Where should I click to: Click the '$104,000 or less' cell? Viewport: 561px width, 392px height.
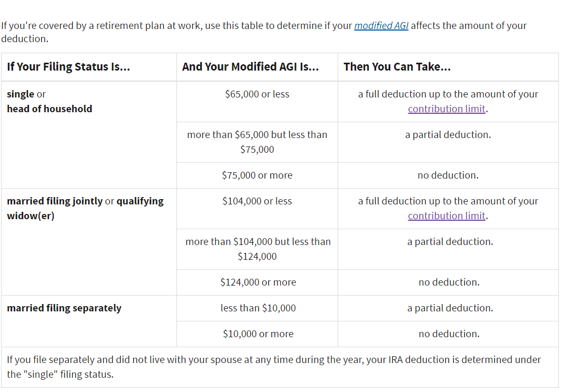(257, 209)
